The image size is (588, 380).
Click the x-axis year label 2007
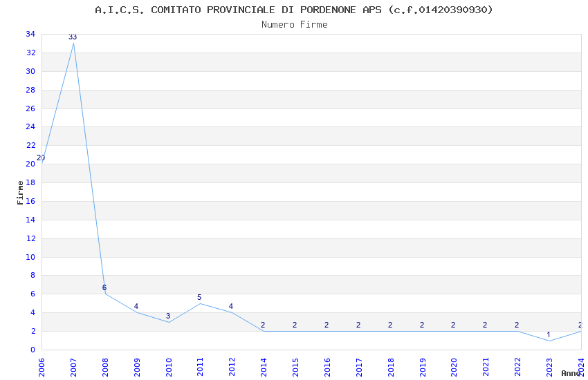click(x=73, y=366)
